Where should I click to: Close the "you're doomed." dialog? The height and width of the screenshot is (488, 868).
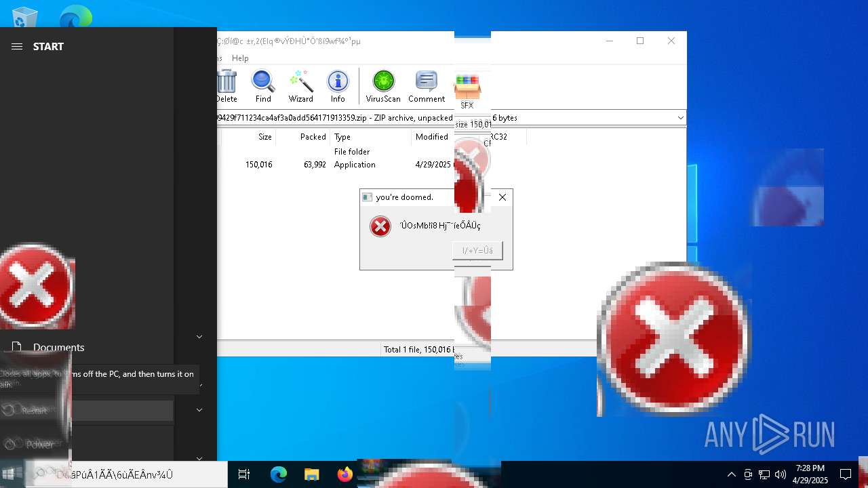[502, 197]
